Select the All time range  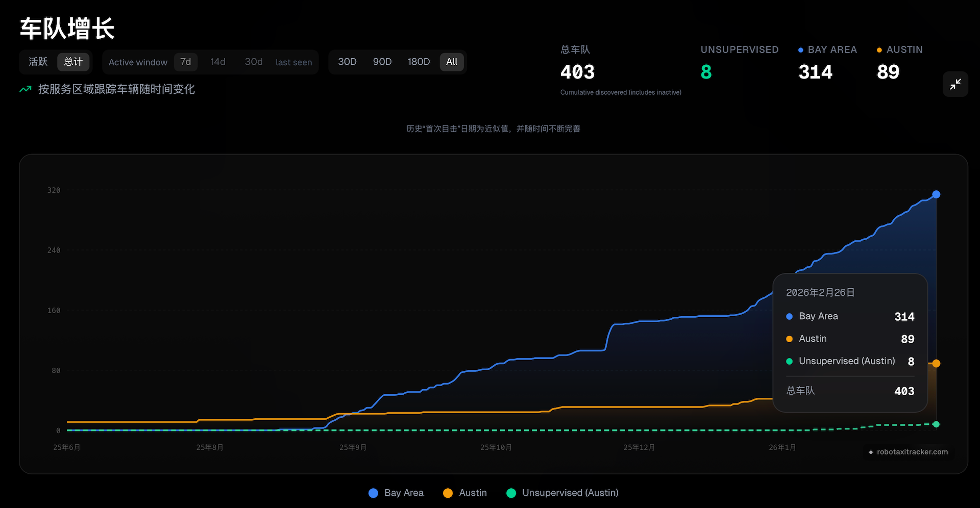[452, 62]
